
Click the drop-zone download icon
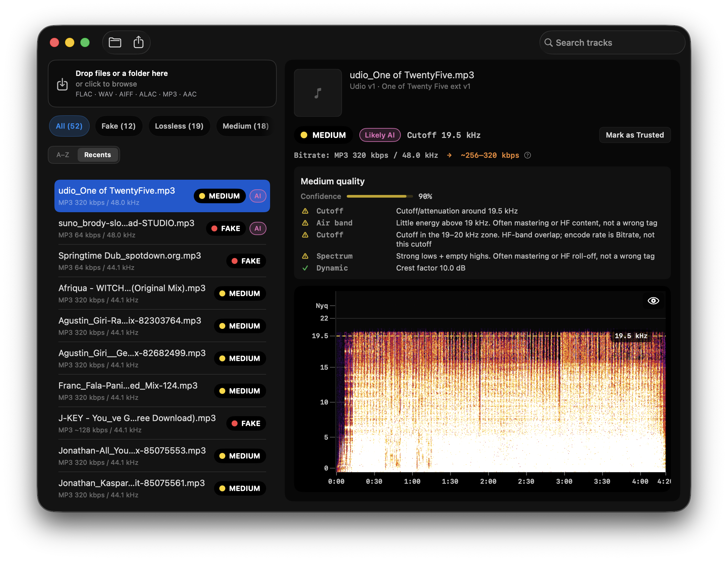pyautogui.click(x=62, y=84)
